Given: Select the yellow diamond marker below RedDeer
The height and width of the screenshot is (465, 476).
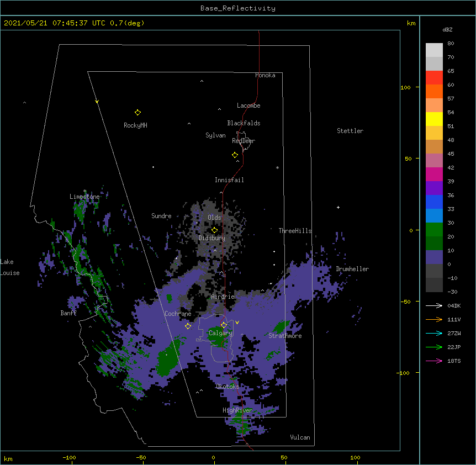Looking at the screenshot, I should tap(235, 155).
